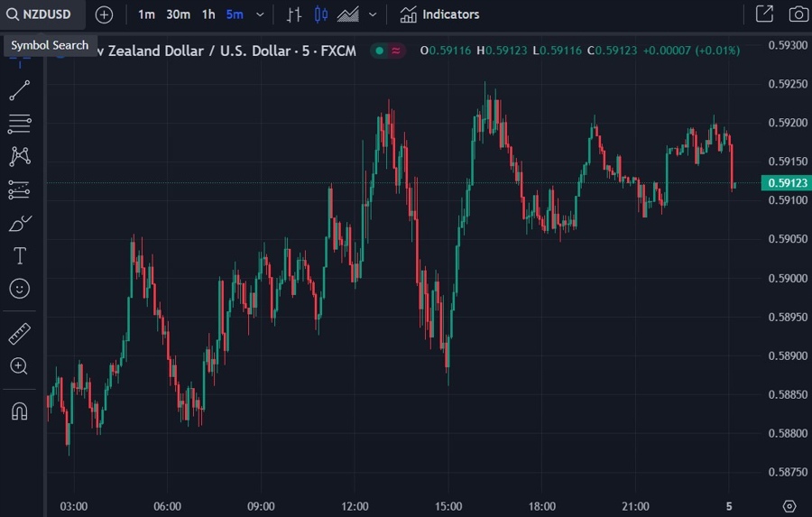Toggle the green market status indicator
Viewport: 812px width, 517px height.
(x=380, y=51)
